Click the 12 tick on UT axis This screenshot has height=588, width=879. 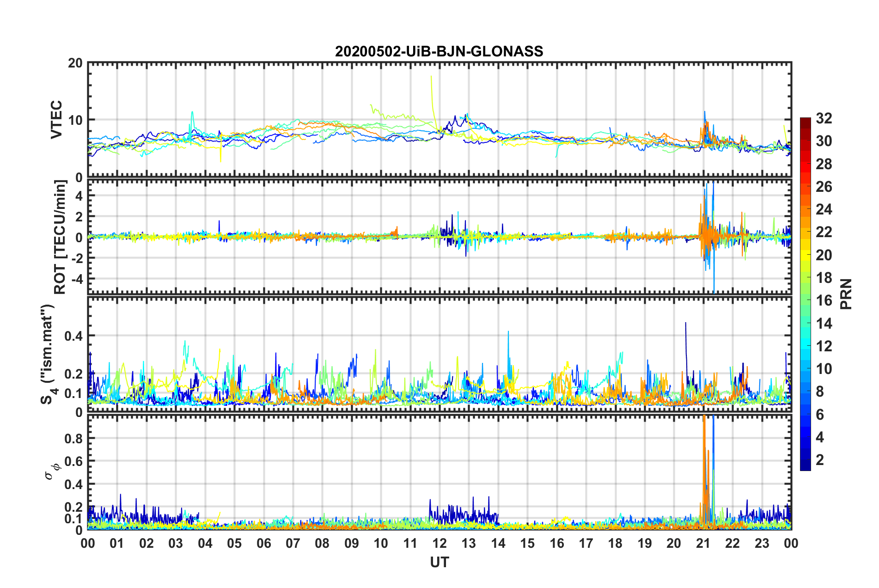pos(439,543)
